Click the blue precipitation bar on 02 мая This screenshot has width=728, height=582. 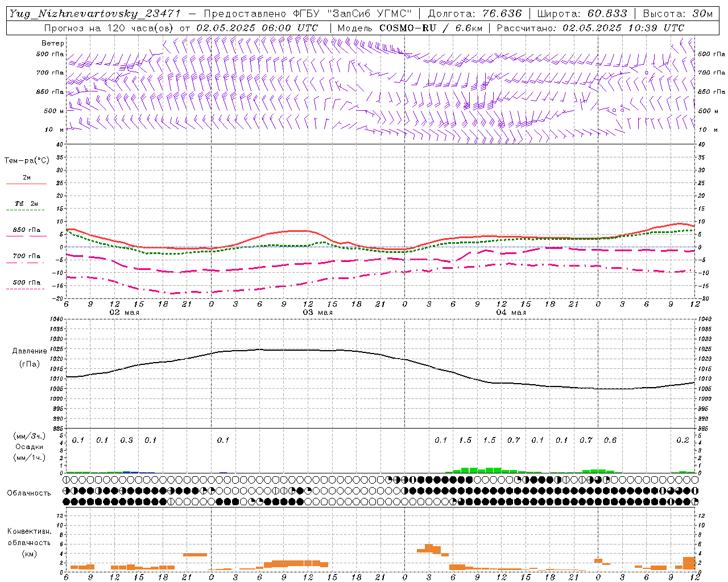pyautogui.click(x=131, y=472)
